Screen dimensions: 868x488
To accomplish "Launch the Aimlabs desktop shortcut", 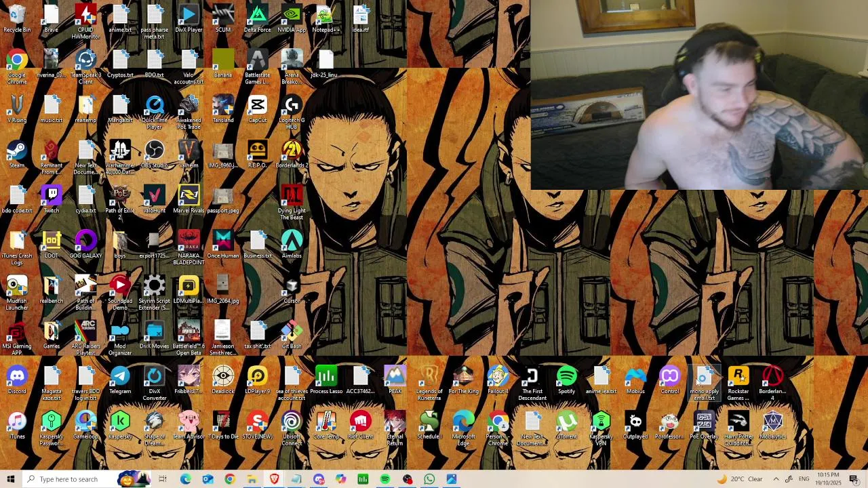I will 292,244.
